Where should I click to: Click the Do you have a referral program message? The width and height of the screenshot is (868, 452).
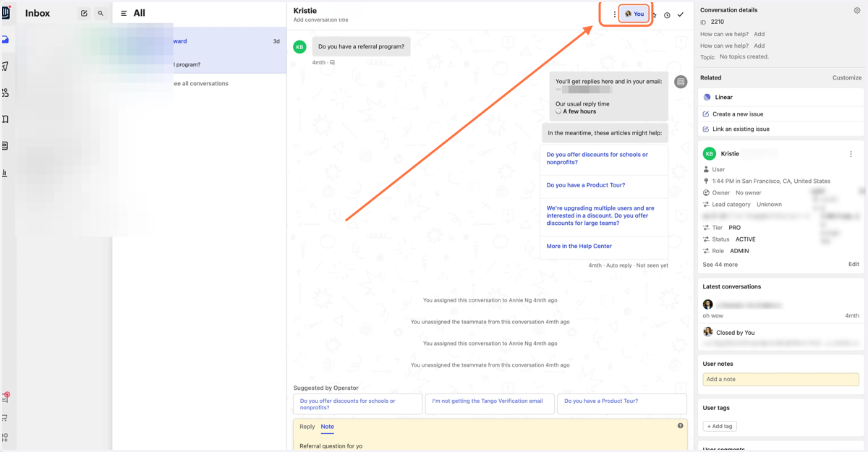click(362, 47)
